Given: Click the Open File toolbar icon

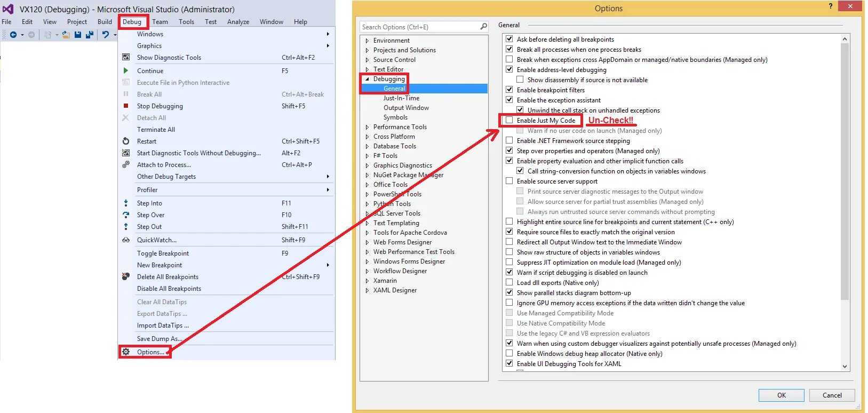Looking at the screenshot, I should click(66, 35).
